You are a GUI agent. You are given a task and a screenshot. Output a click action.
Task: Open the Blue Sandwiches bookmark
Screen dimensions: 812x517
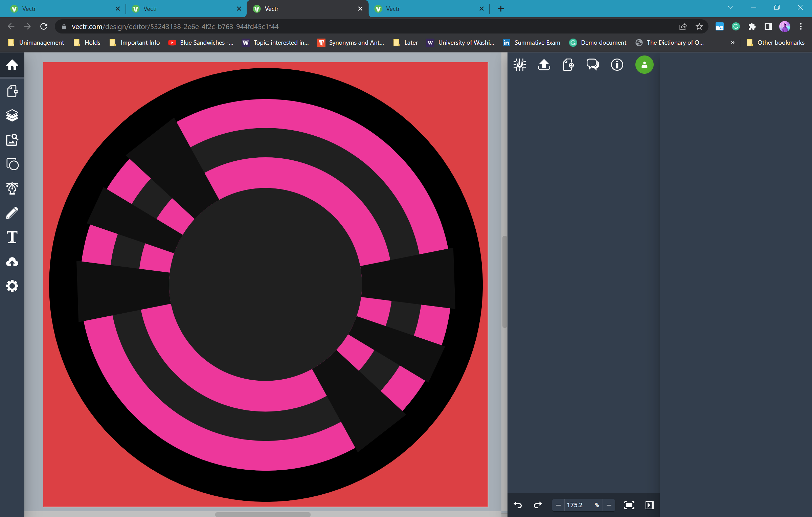tap(201, 43)
